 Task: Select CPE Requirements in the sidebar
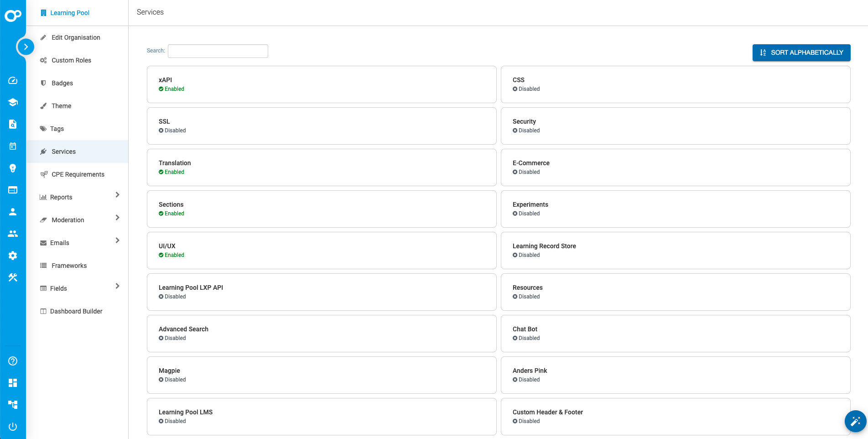click(78, 174)
